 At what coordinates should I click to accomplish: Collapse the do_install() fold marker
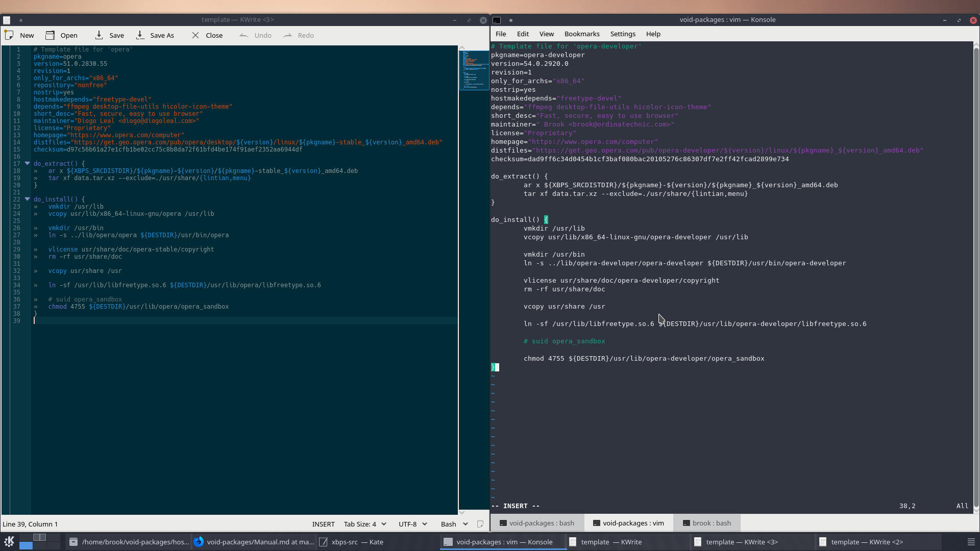(x=28, y=199)
